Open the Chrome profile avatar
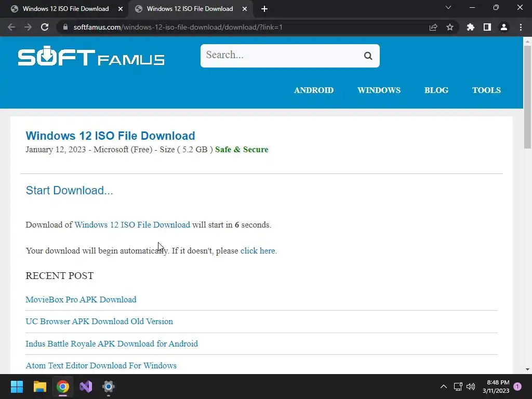The image size is (532, 399). point(504,27)
